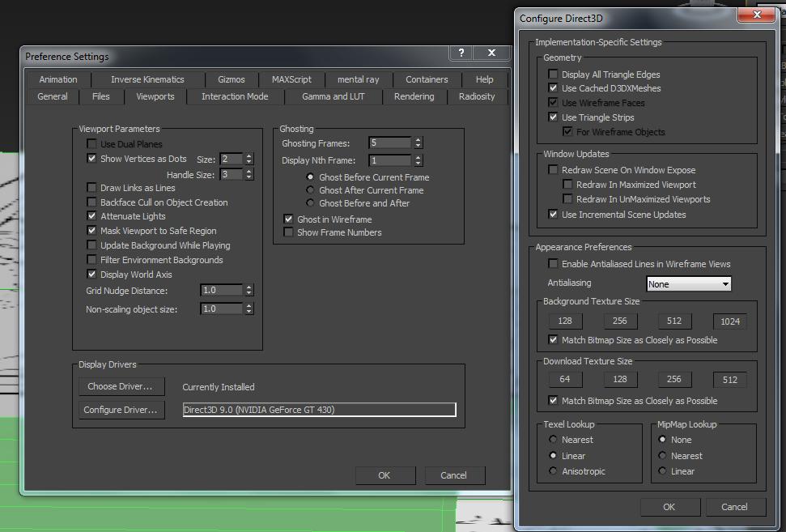Check Backface Cull on Object Creation
786x532 pixels.
click(x=91, y=202)
